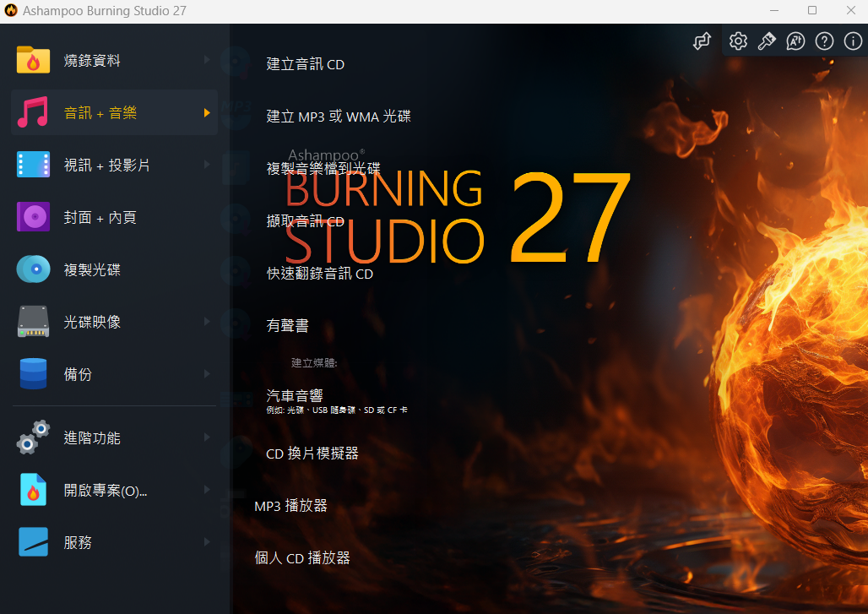Open the 燒錄資料 category label
Image resolution: width=868 pixels, height=614 pixels.
92,60
